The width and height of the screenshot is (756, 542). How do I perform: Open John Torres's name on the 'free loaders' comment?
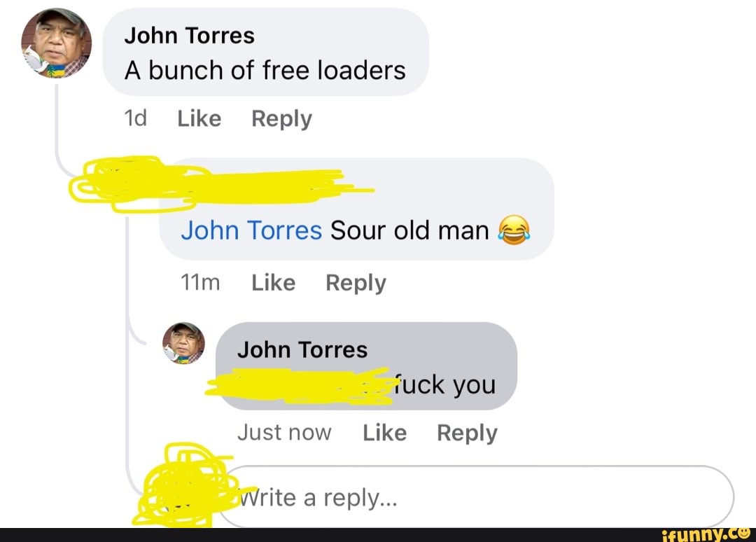click(189, 36)
